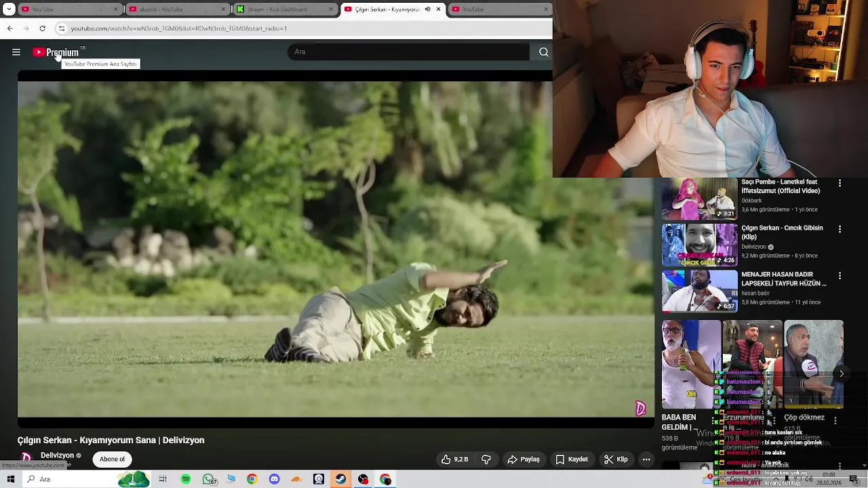The height and width of the screenshot is (488, 868).
Task: Show next Shorts with the right chevron
Action: [x=842, y=374]
